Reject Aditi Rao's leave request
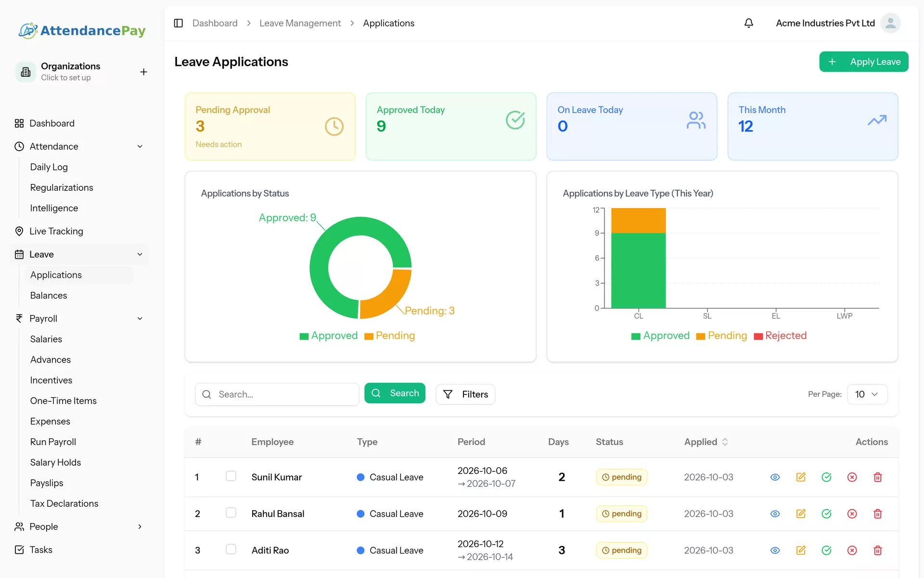Image resolution: width=924 pixels, height=578 pixels. tap(852, 550)
